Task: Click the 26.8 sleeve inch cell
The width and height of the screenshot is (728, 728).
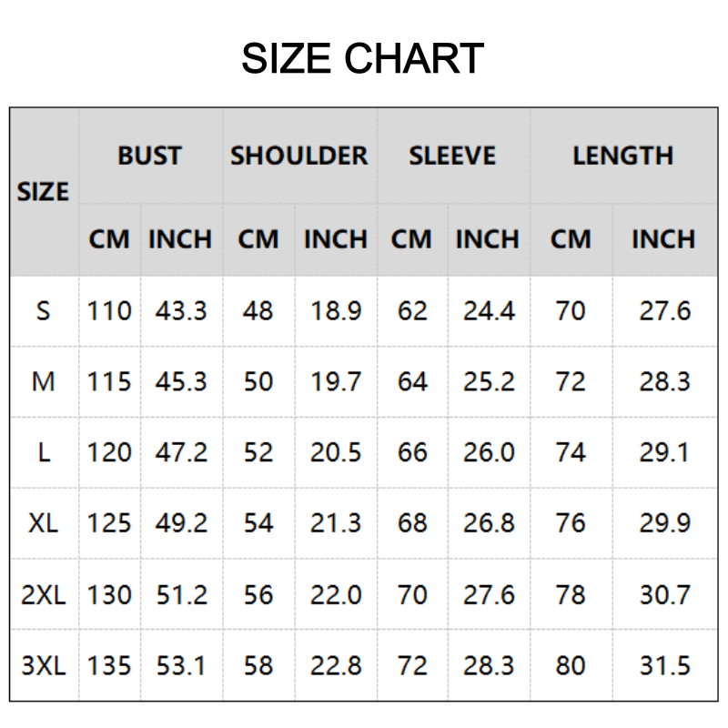Action: tap(489, 523)
